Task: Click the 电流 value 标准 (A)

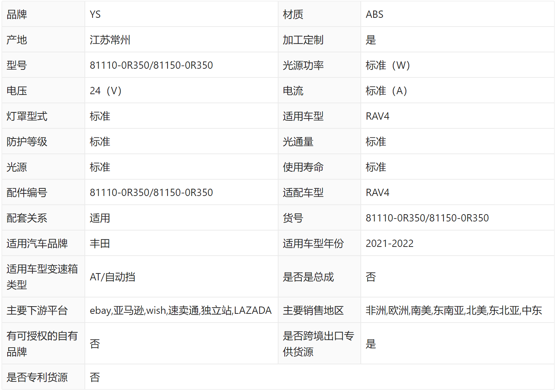Action: (x=386, y=91)
